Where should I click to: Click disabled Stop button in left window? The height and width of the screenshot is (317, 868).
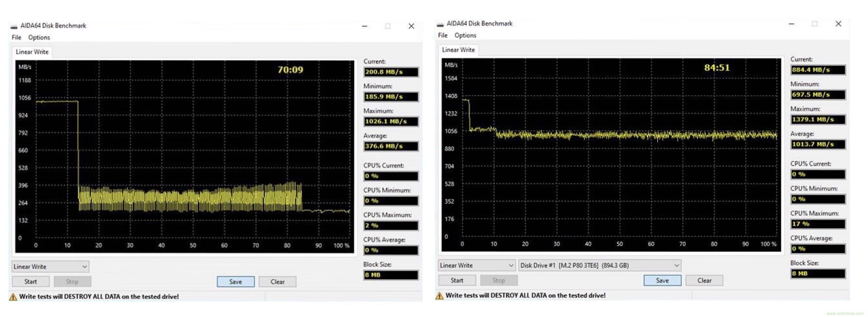point(72,282)
